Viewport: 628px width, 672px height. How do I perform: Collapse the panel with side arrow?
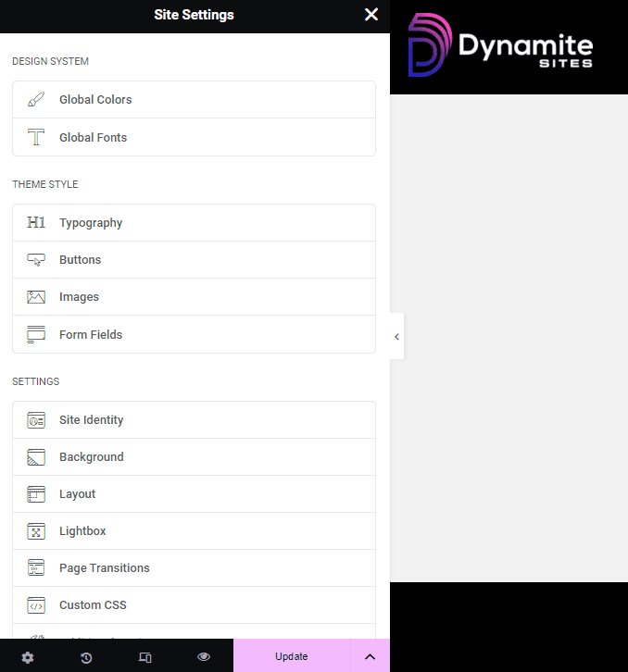click(x=396, y=337)
